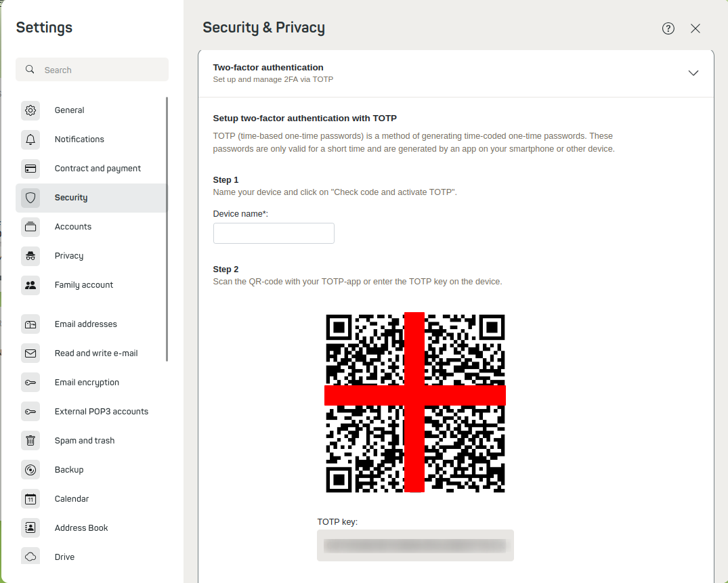
Task: Click the Device name input field
Action: (274, 234)
